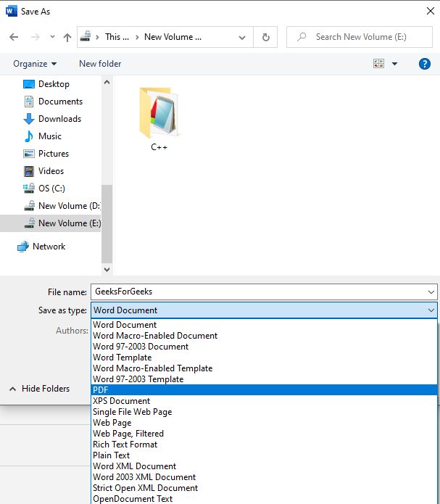
Task: Choose Plain Text type
Action: (x=264, y=455)
